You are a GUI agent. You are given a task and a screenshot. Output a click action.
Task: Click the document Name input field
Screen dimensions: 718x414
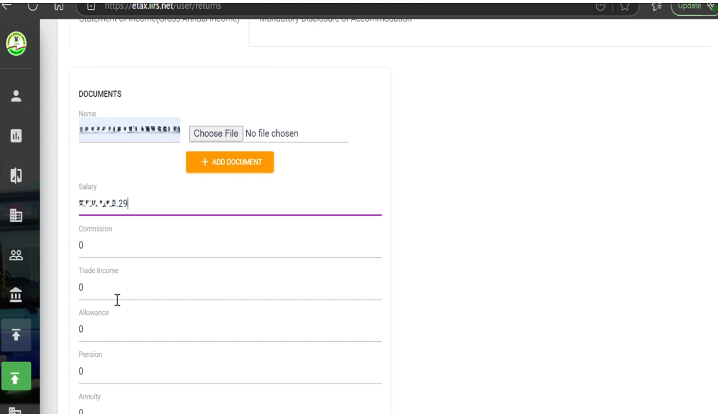pyautogui.click(x=129, y=130)
